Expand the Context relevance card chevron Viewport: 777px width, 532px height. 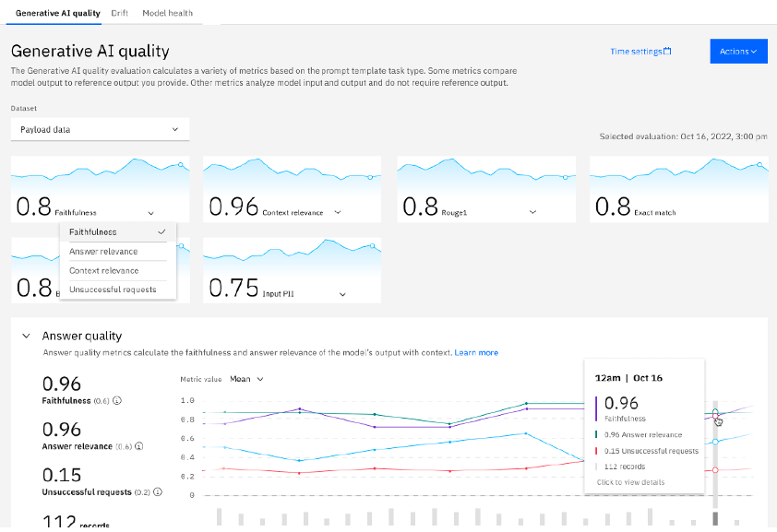point(338,212)
